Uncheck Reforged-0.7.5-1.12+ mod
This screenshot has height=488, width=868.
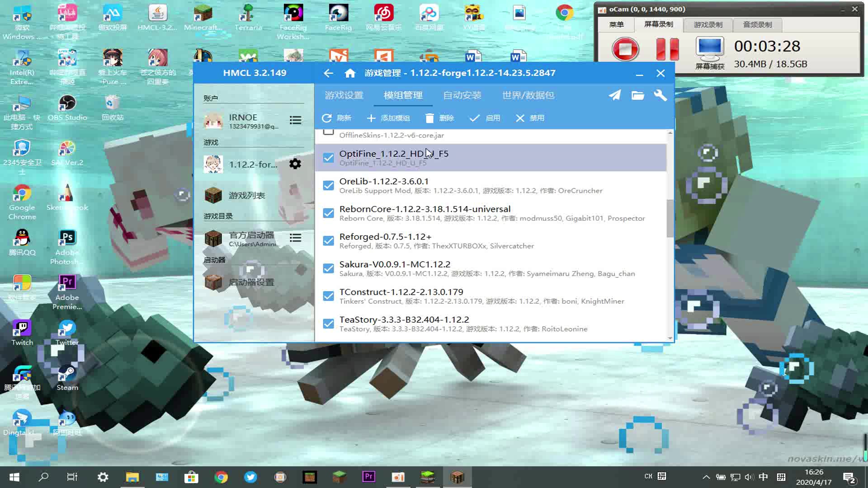click(x=329, y=240)
